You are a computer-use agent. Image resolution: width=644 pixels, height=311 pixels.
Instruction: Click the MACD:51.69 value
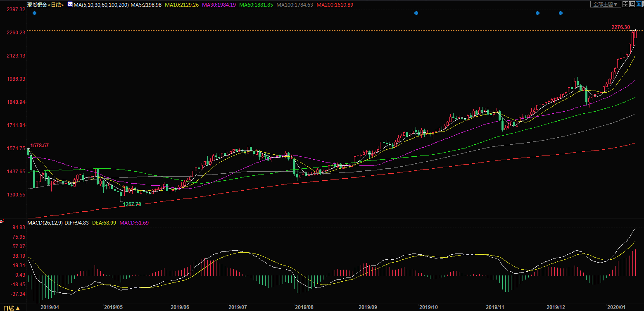134,222
